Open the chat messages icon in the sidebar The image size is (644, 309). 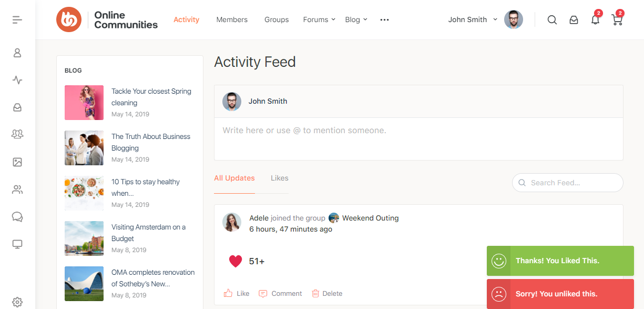pos(17,216)
